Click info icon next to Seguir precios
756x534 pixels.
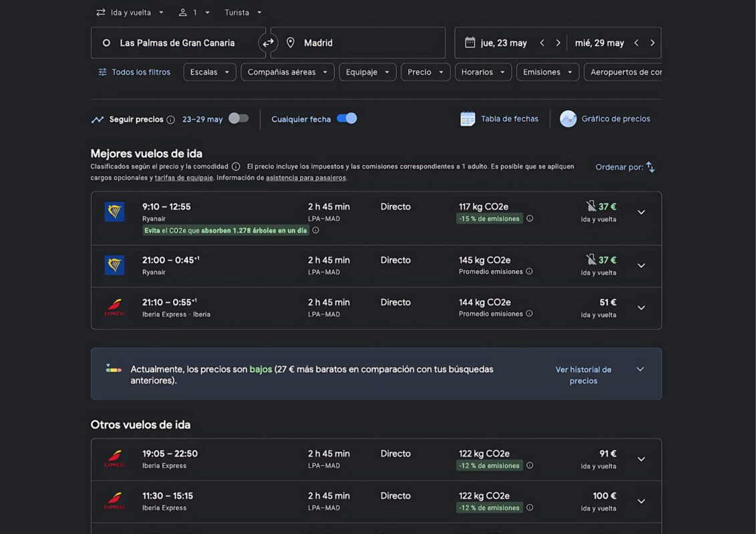point(171,119)
